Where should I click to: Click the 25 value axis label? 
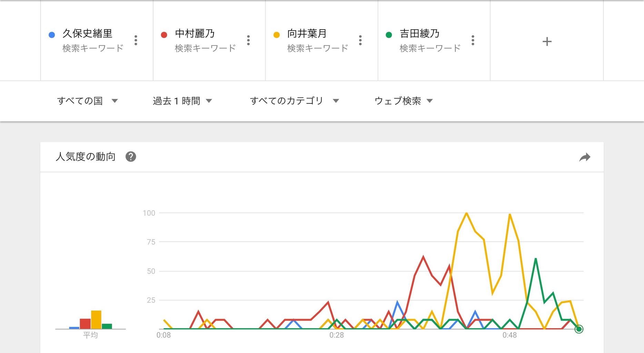coord(151,300)
